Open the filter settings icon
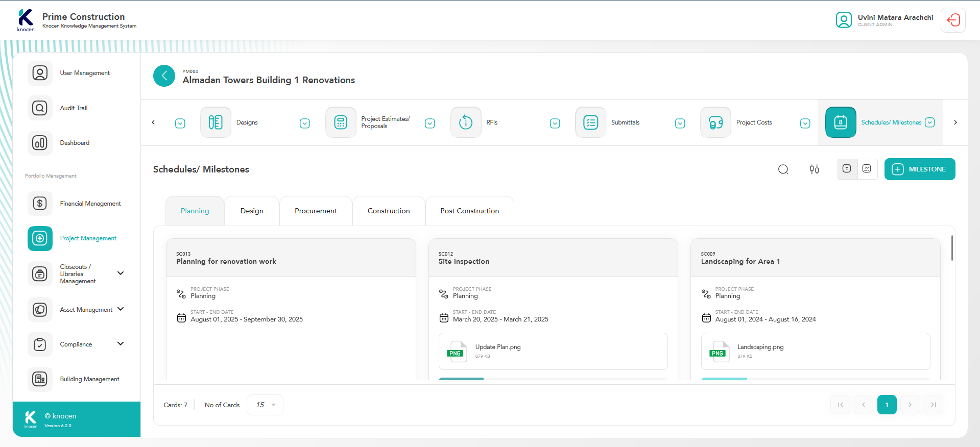This screenshot has width=980, height=447. tap(814, 169)
